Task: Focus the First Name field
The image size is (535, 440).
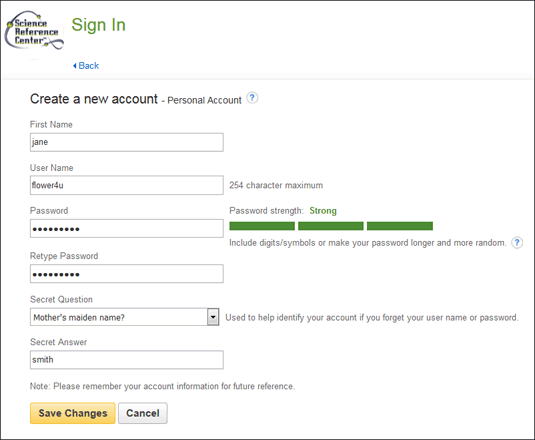Action: [x=127, y=142]
